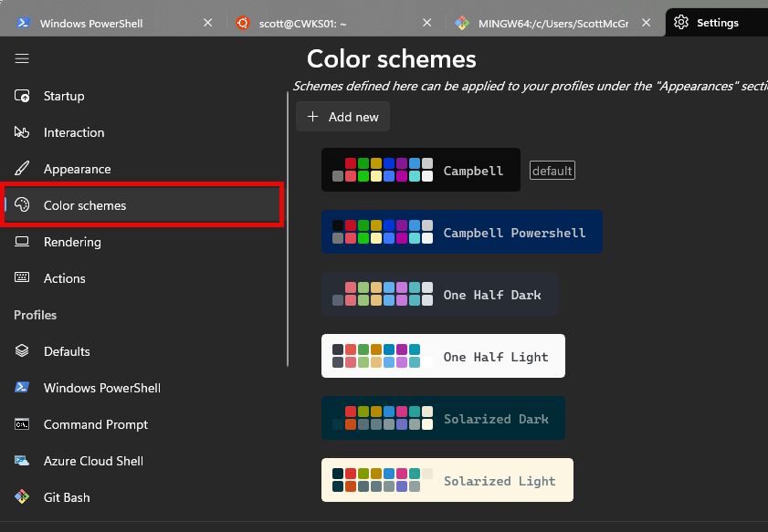Click the Appearance paintbrush icon
Viewport: 768px width, 532px height.
coord(22,169)
